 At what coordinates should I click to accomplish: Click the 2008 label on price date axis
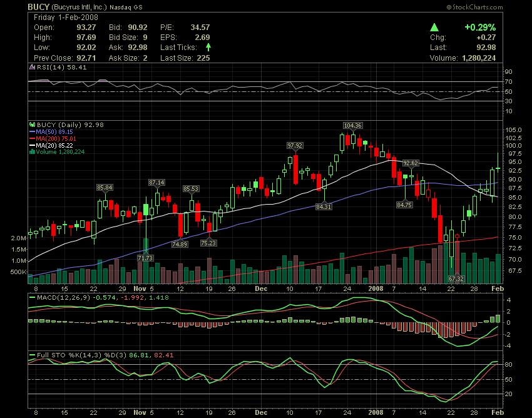click(x=376, y=288)
